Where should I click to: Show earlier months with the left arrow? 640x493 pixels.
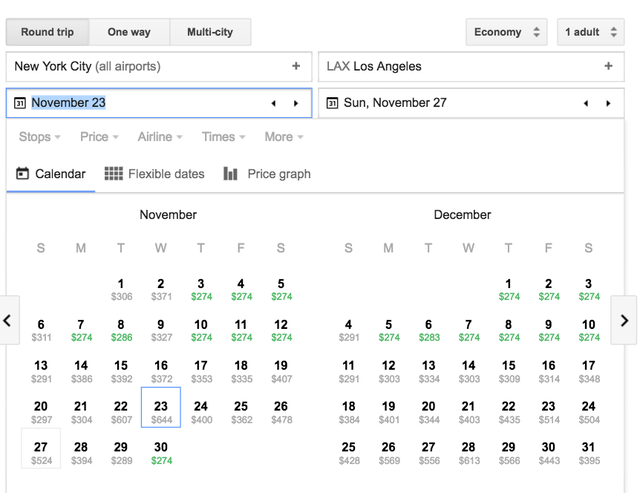[x=8, y=321]
